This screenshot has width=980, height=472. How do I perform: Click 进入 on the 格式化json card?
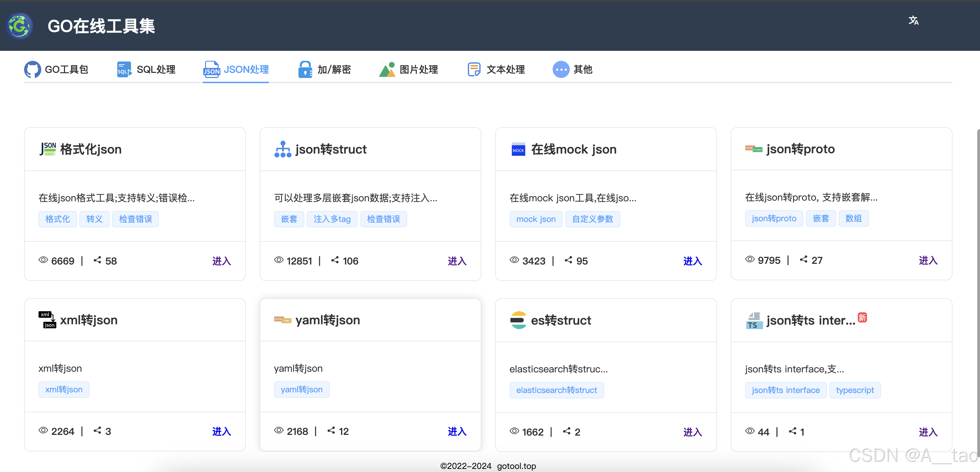[x=221, y=261]
